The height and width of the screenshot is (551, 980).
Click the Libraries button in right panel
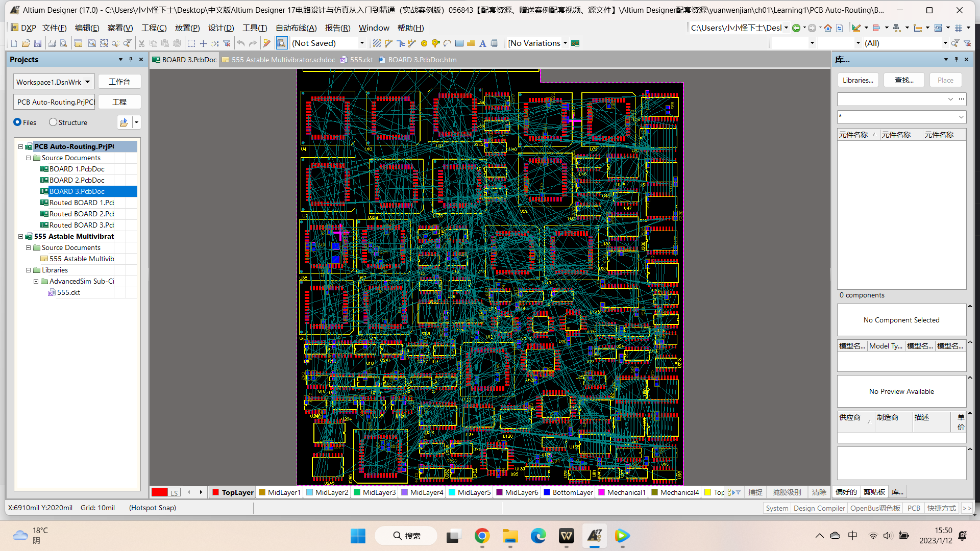click(x=857, y=80)
